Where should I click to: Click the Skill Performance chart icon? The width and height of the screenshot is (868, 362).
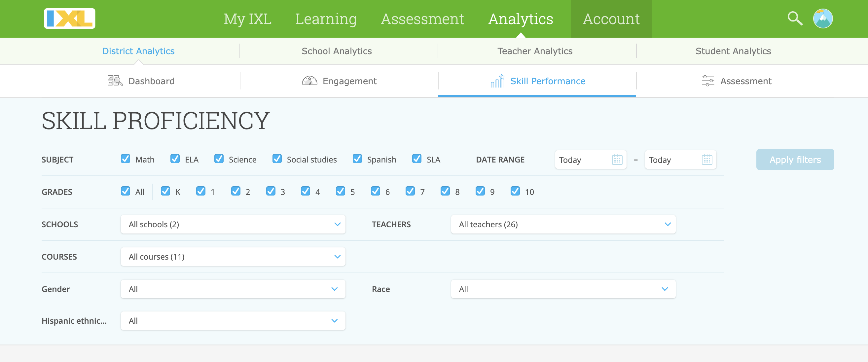point(497,81)
